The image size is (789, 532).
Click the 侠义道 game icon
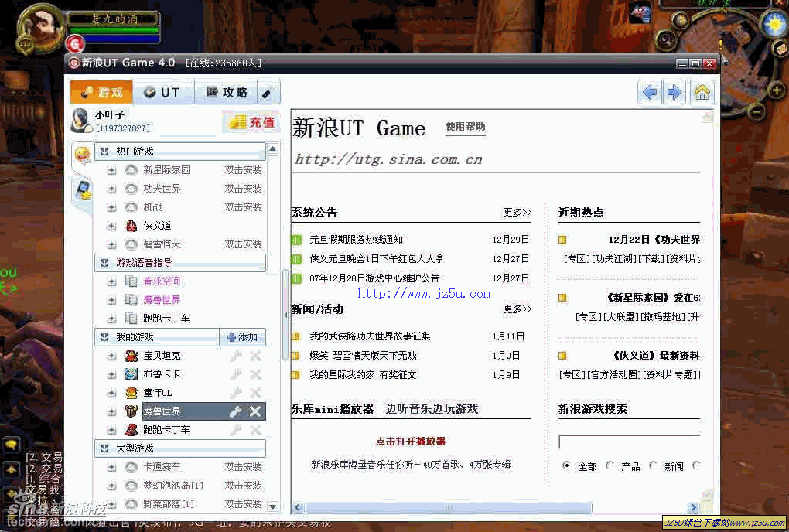click(131, 226)
